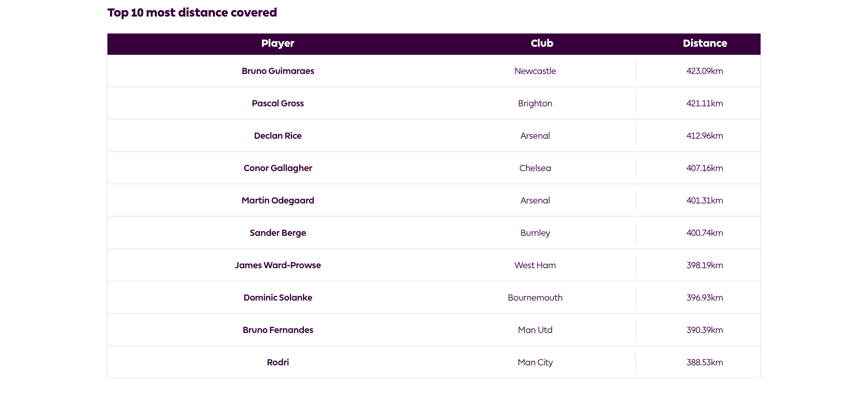Click the Club column header
868x401 pixels.
[x=542, y=43]
